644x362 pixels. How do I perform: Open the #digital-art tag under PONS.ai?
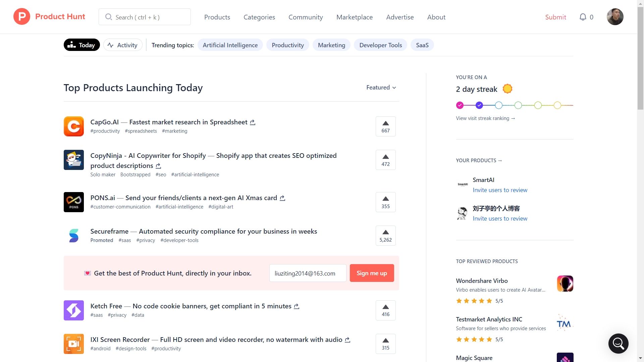point(221,207)
